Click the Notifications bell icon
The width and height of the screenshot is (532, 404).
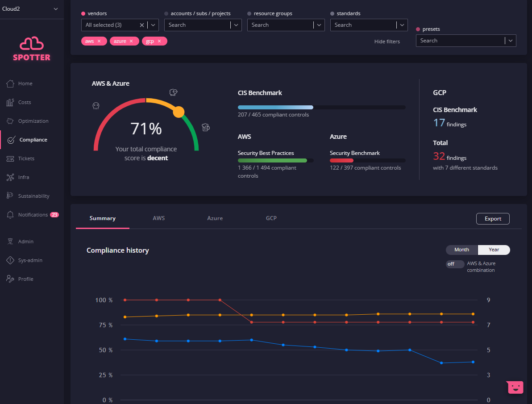pos(10,215)
